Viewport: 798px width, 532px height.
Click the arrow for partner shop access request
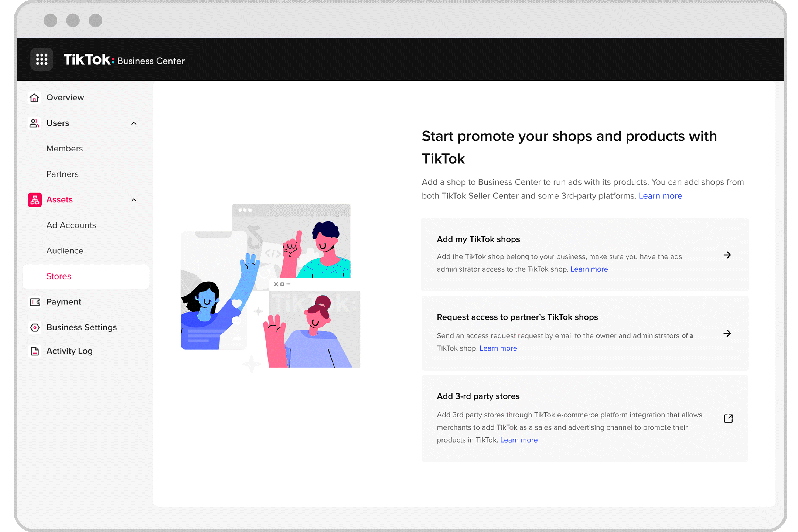(x=727, y=333)
